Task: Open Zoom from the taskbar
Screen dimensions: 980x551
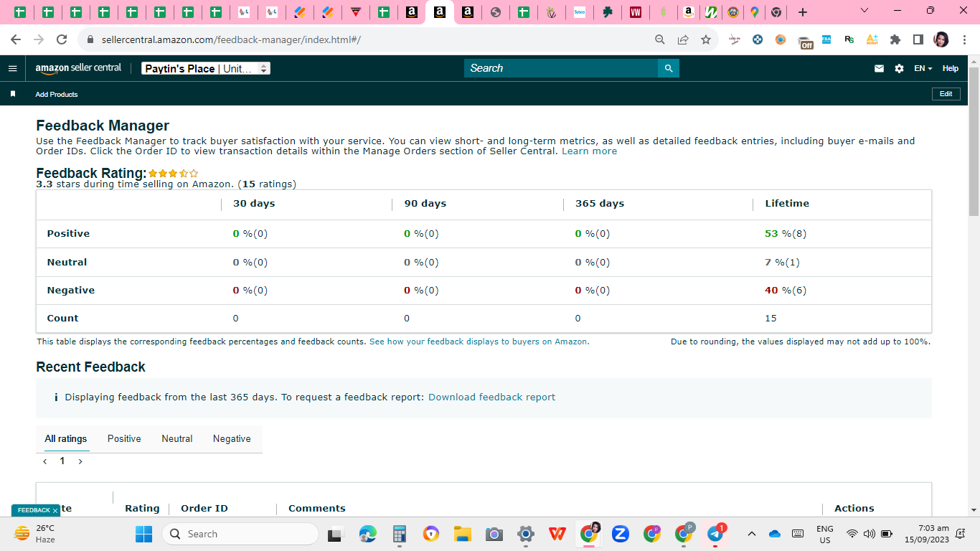Action: (621, 534)
